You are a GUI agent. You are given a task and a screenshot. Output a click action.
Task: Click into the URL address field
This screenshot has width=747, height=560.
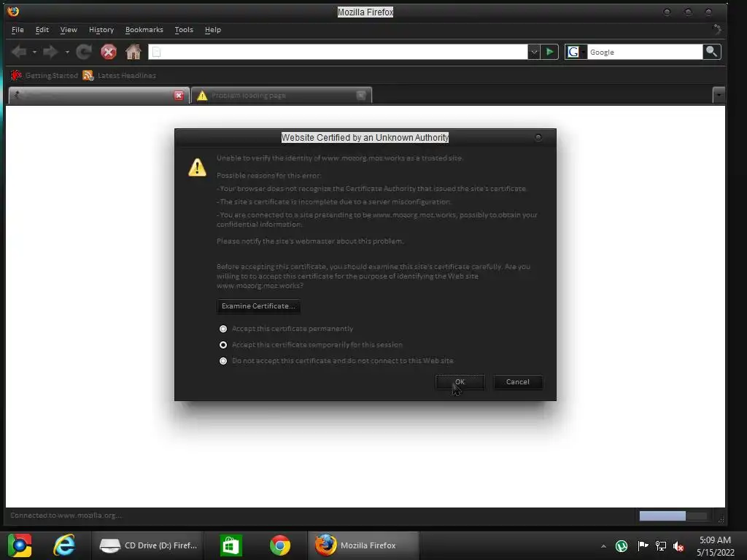click(338, 52)
